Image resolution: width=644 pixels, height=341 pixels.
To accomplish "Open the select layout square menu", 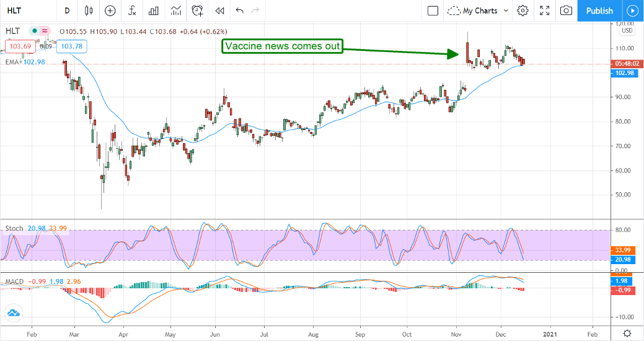I will (433, 11).
